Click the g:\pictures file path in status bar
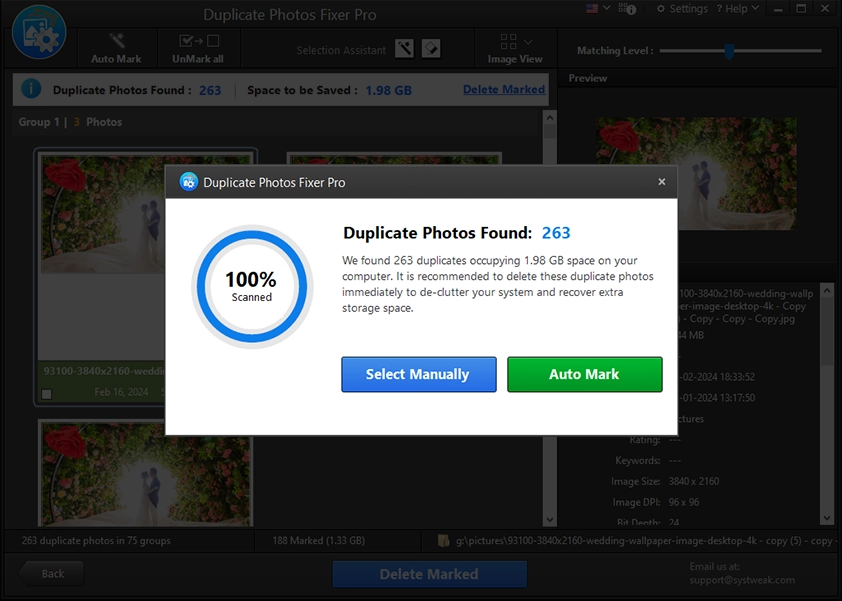 click(x=644, y=541)
